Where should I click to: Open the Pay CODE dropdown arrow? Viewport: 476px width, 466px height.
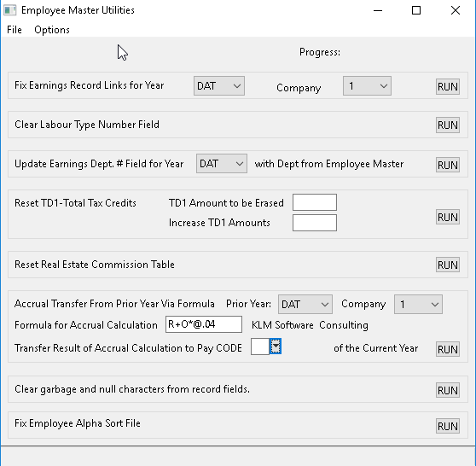click(276, 347)
